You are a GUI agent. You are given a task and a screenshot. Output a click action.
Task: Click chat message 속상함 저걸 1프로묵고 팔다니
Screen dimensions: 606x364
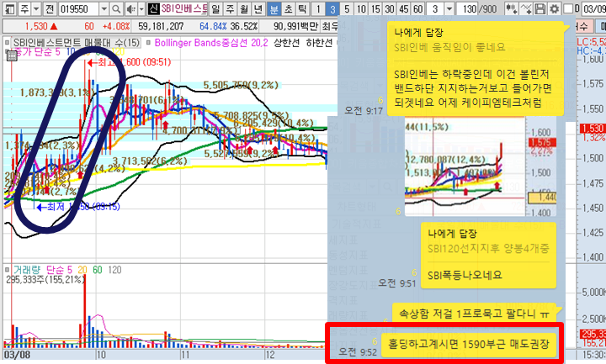(473, 314)
